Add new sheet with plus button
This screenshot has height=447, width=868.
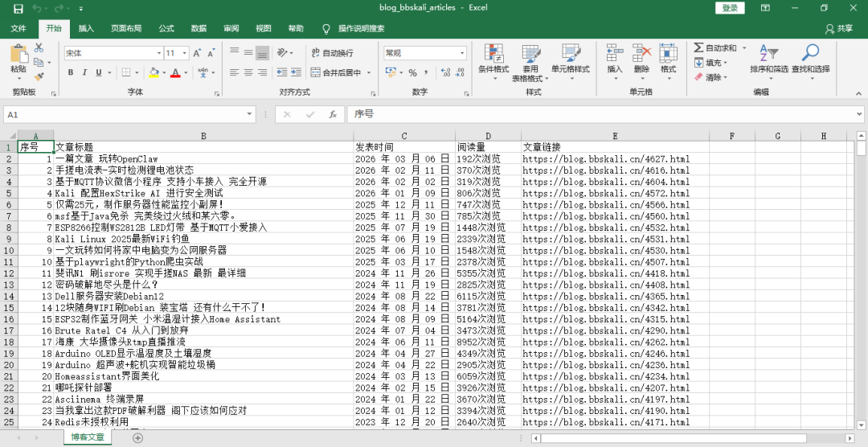coord(138,437)
